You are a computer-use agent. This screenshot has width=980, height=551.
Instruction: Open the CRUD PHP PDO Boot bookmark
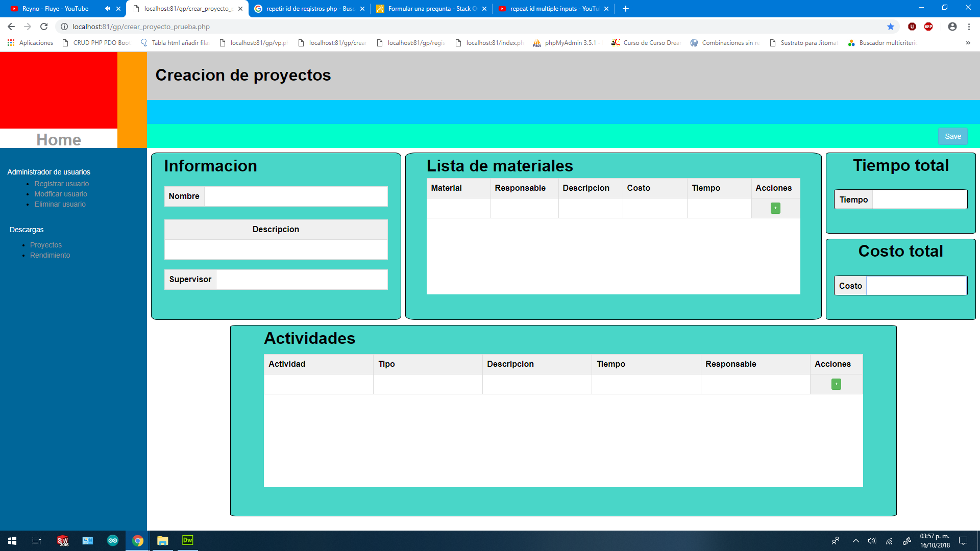point(96,43)
